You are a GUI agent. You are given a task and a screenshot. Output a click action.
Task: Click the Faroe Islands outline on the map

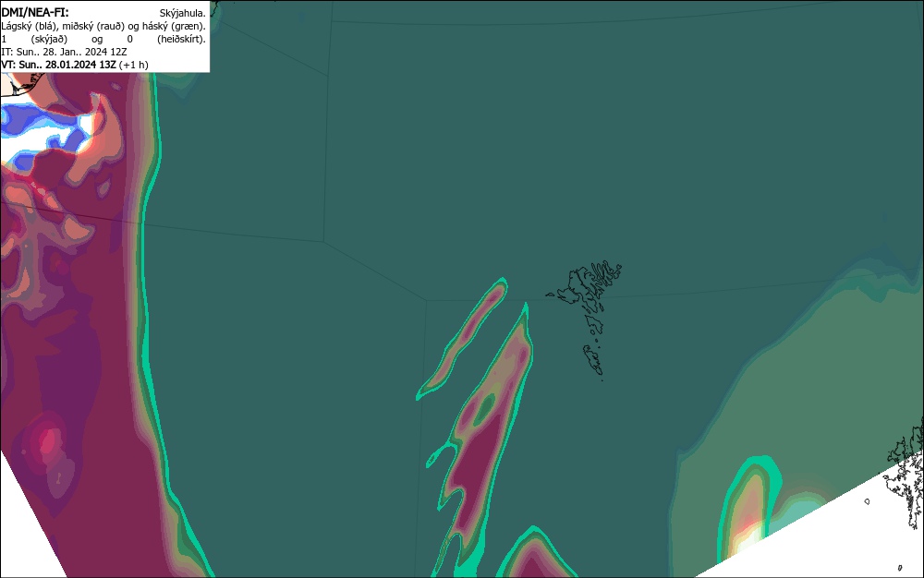click(585, 319)
